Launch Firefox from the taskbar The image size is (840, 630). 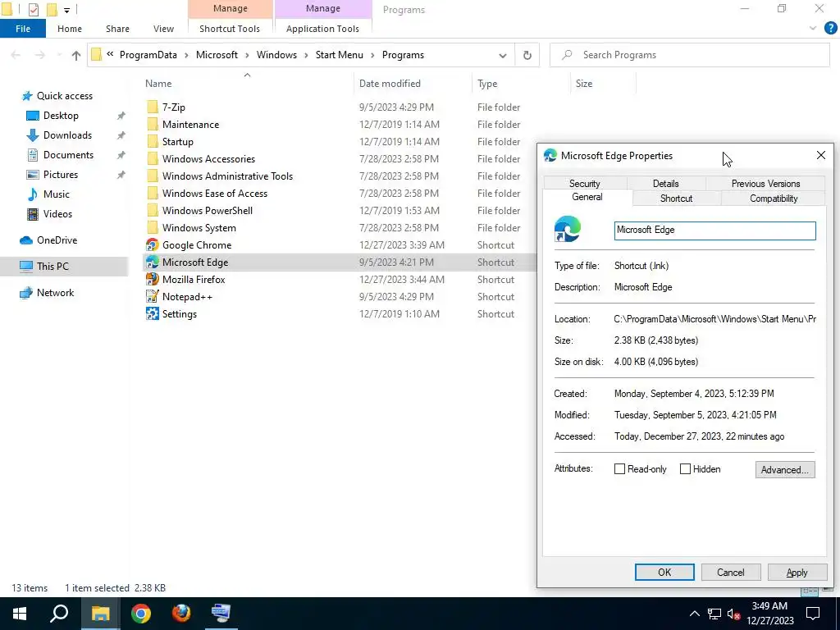tap(181, 614)
